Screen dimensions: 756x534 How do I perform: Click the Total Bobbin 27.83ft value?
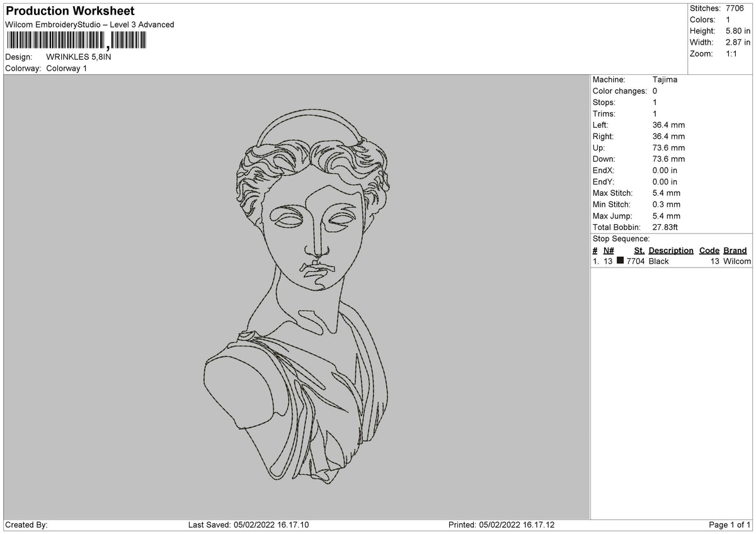tap(667, 227)
